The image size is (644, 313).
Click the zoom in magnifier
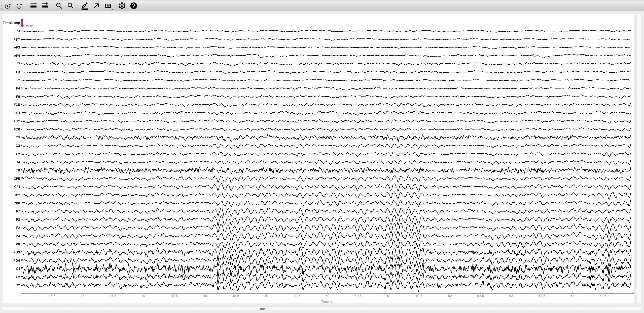(71, 6)
